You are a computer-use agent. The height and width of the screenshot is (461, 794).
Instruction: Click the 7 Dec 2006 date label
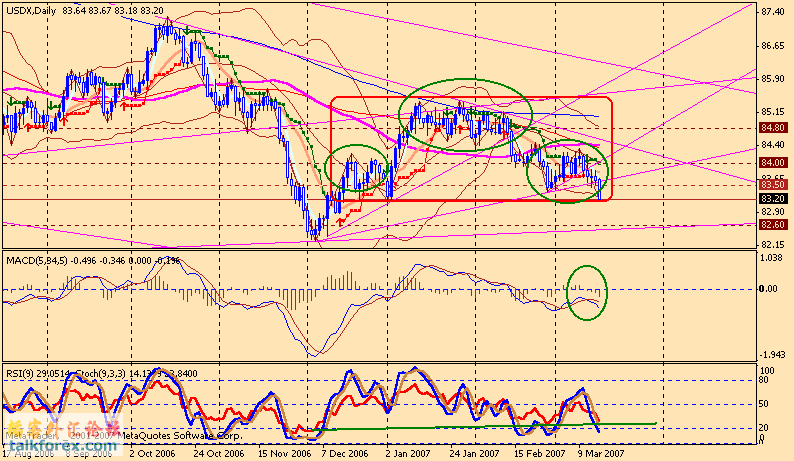345,453
